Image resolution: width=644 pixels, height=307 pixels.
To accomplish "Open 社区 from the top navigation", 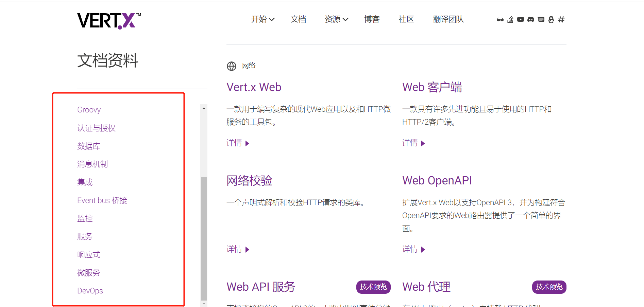I will point(406,19).
